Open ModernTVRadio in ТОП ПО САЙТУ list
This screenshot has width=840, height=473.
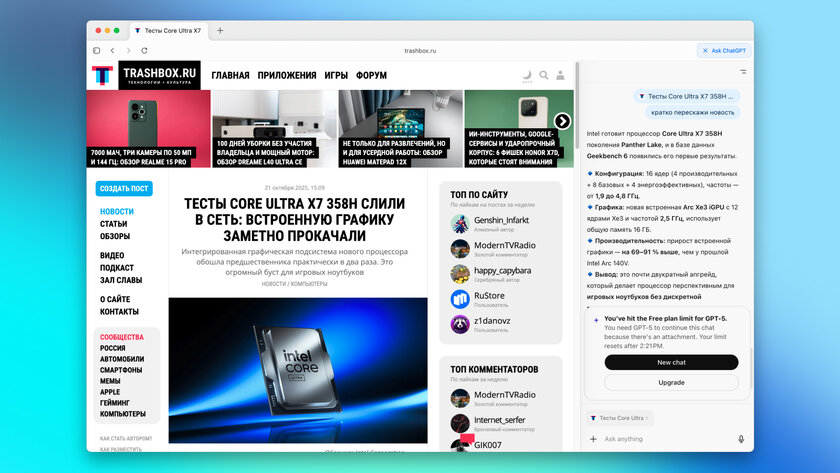(505, 245)
